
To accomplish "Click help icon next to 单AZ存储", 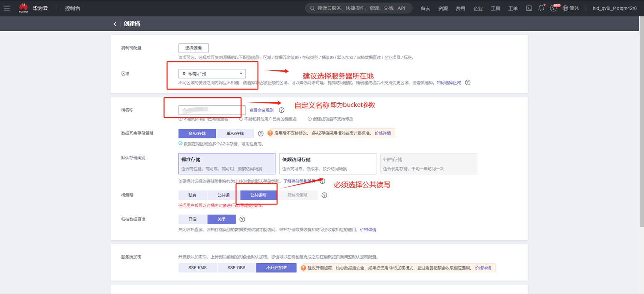I will point(261,134).
